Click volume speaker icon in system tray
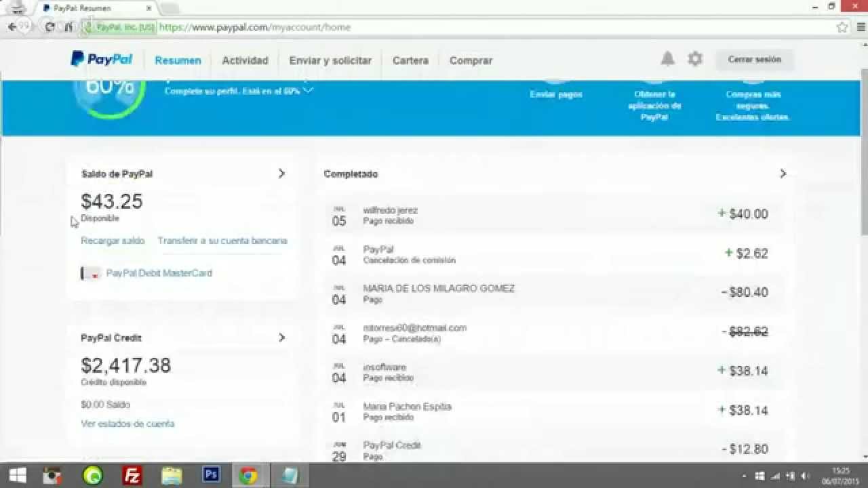868x488 pixels. click(806, 476)
